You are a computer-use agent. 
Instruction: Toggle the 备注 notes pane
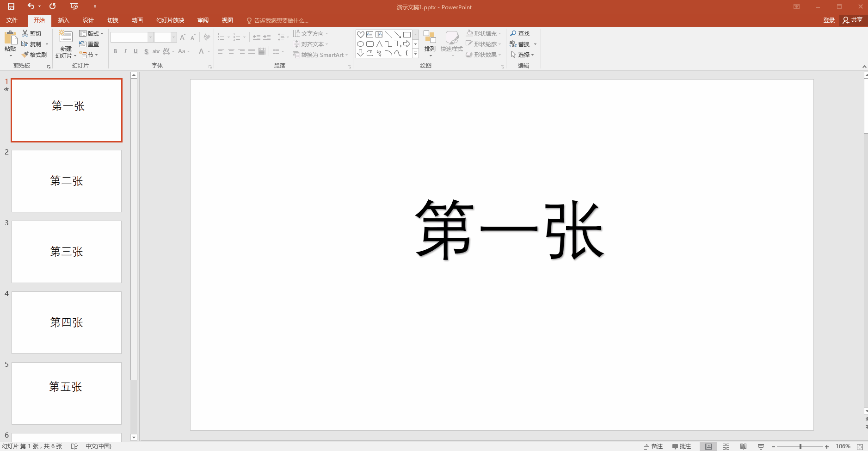tap(653, 446)
